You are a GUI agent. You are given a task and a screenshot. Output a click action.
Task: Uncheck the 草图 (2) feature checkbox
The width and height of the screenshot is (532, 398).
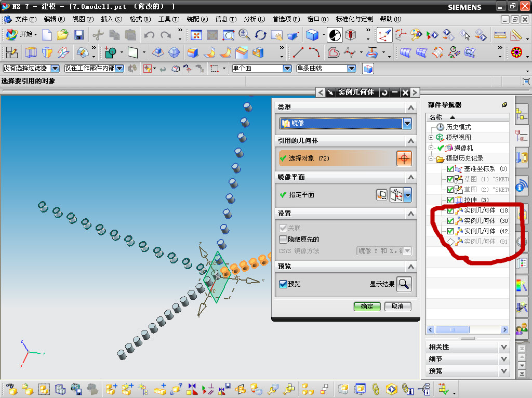pos(450,190)
